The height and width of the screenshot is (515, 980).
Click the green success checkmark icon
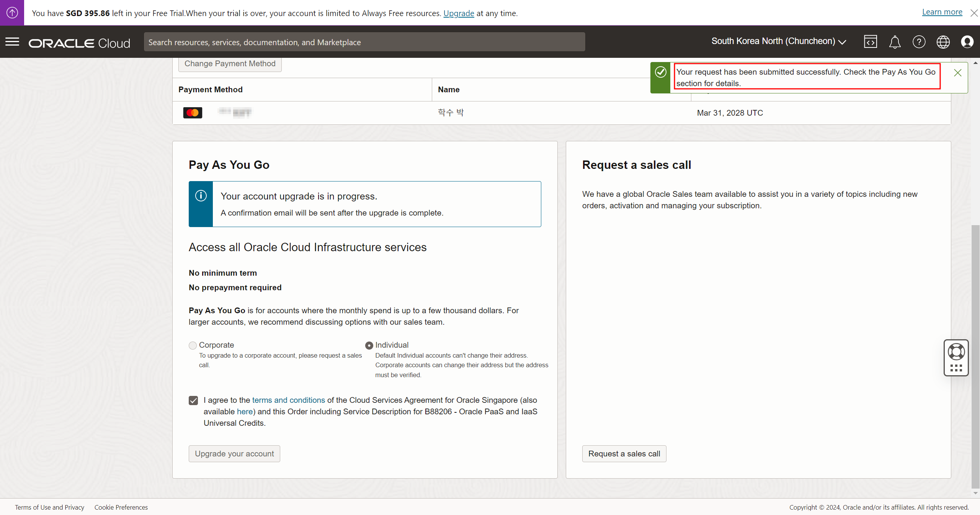(660, 72)
